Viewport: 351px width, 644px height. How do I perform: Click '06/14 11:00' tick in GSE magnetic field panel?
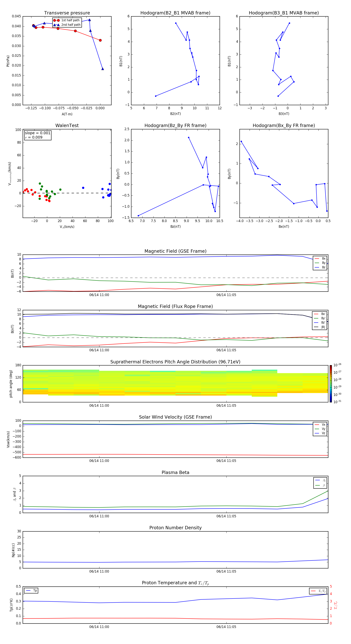click(x=99, y=295)
